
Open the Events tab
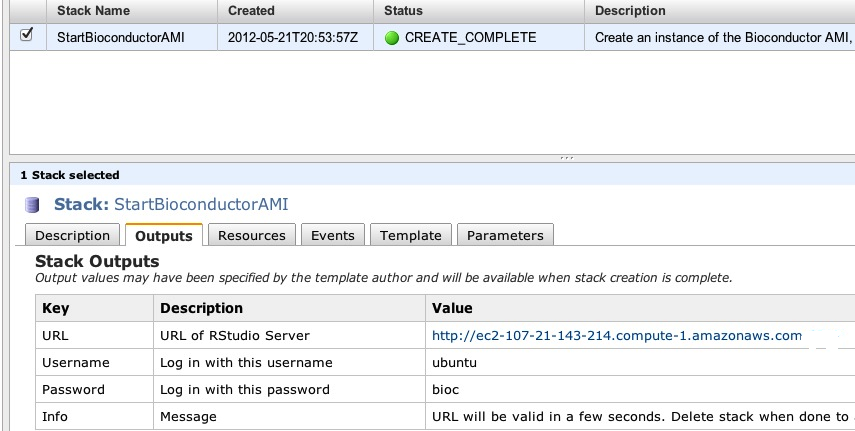[333, 235]
